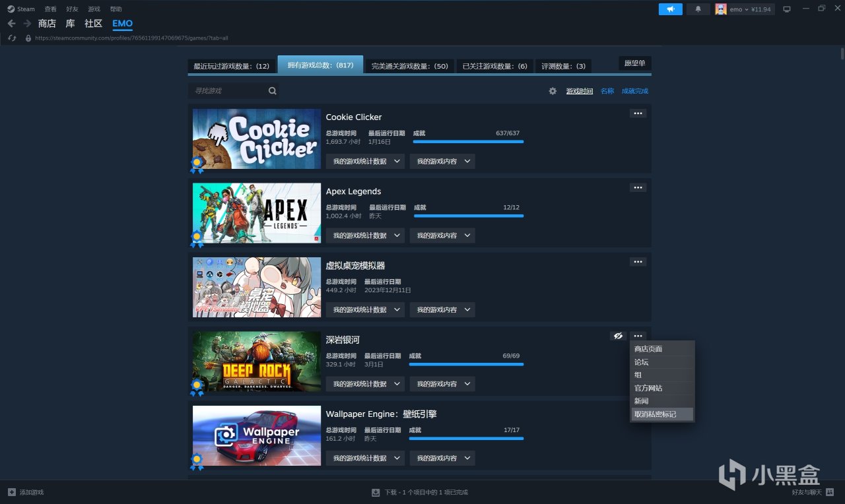Viewport: 845px width, 504px height.
Task: Expand 我的游戏统计数据 for 虚拟桌宠模拟器
Action: (365, 309)
